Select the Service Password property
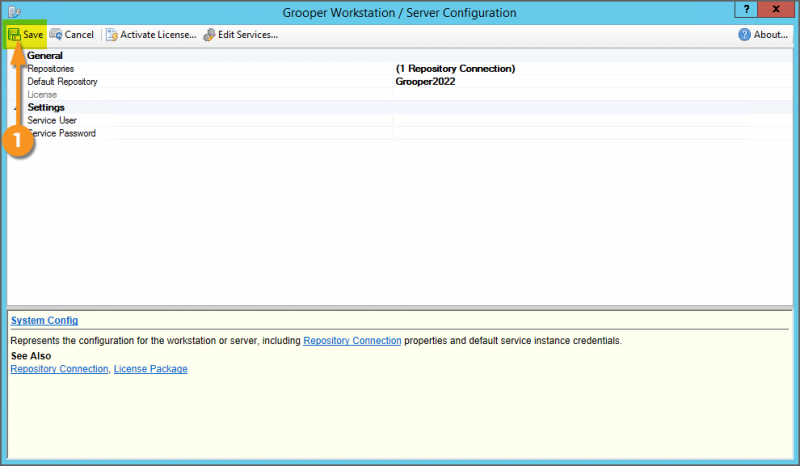800x466 pixels. pyautogui.click(x=62, y=133)
